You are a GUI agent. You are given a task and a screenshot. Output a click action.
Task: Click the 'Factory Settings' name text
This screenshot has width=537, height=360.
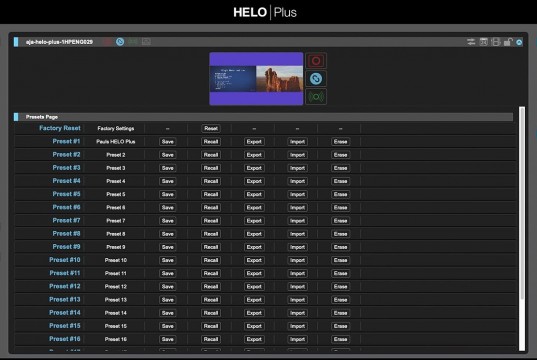point(116,128)
